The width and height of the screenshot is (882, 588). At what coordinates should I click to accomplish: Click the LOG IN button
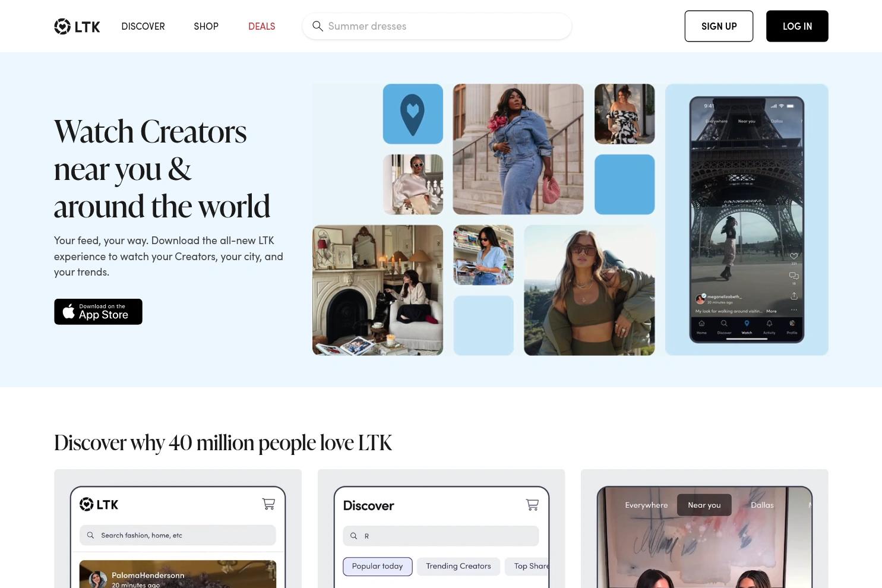pyautogui.click(x=797, y=26)
